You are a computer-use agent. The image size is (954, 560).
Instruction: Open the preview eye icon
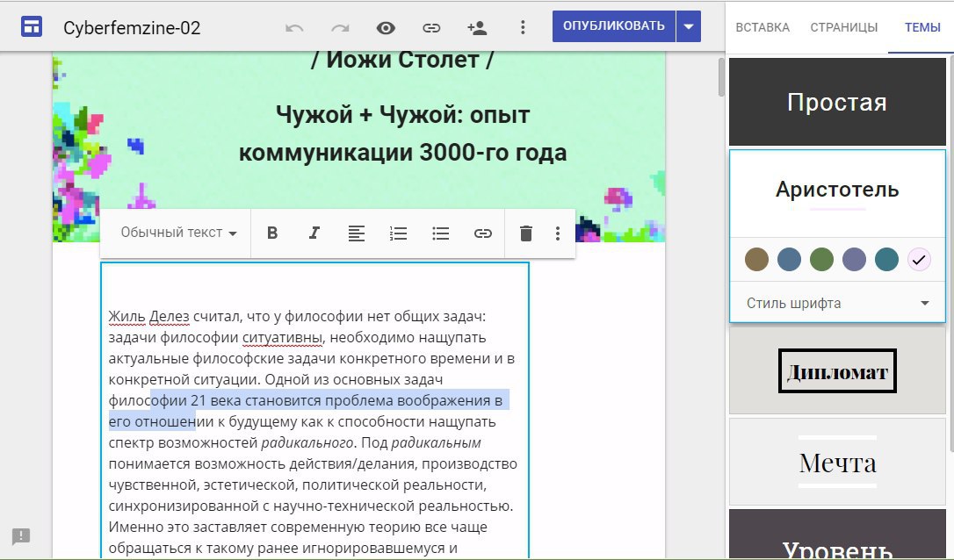386,27
